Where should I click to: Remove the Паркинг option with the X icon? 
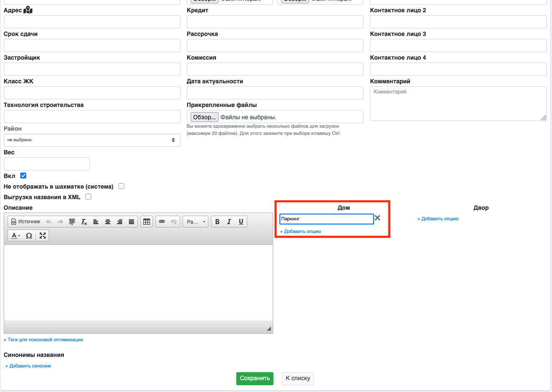pos(377,218)
